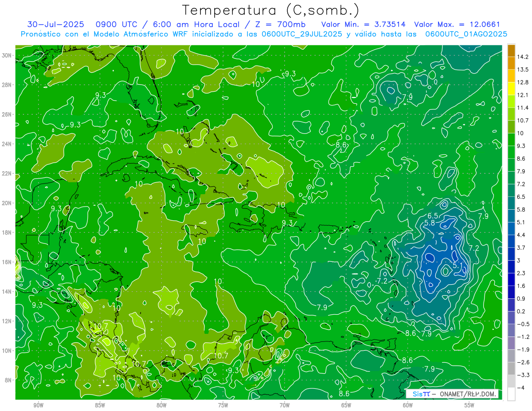Click the dark orange swatch topping the color scale
The width and height of the screenshot is (532, 411).
tap(511, 51)
